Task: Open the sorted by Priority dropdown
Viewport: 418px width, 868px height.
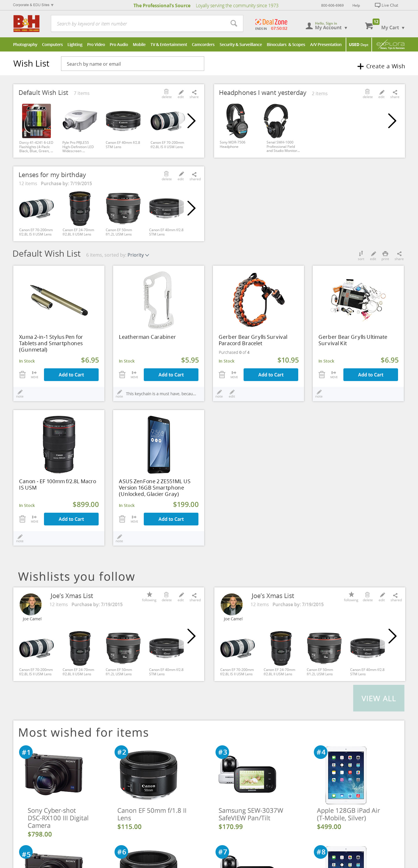Action: point(138,255)
